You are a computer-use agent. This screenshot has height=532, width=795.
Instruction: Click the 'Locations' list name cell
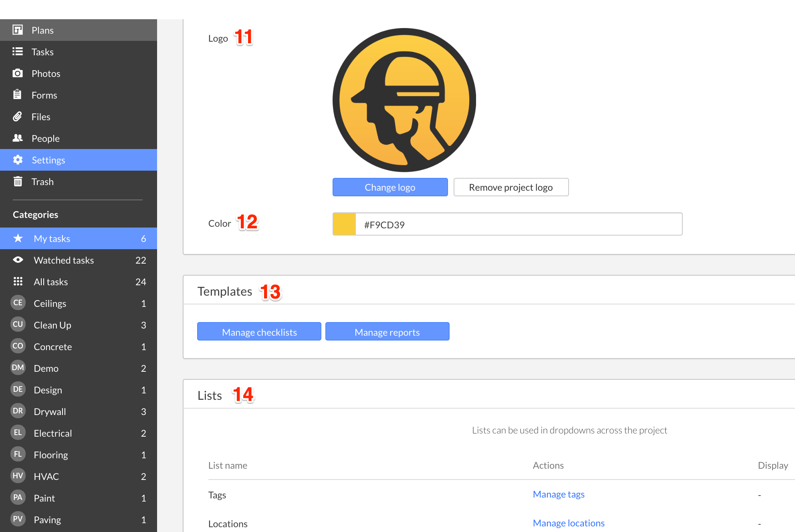click(x=228, y=524)
